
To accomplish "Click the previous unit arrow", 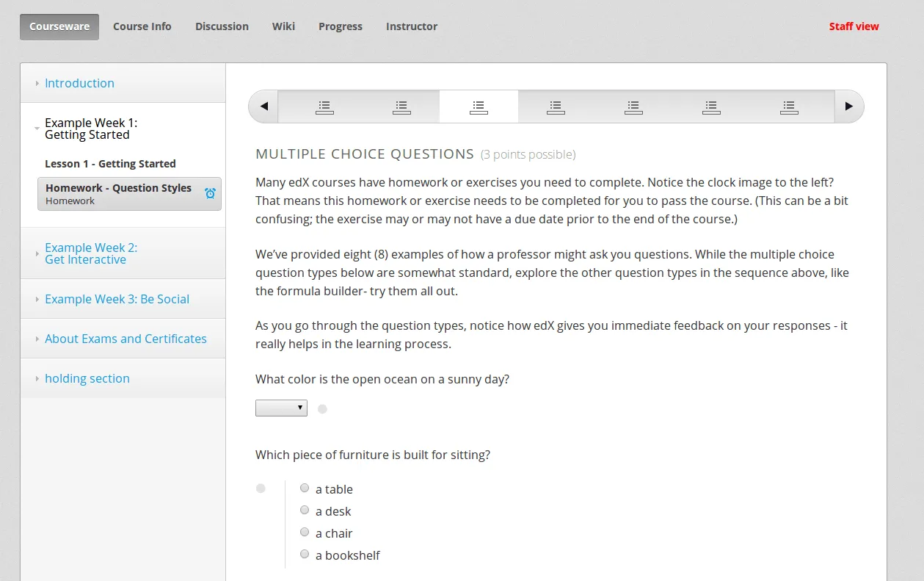I will 263,107.
